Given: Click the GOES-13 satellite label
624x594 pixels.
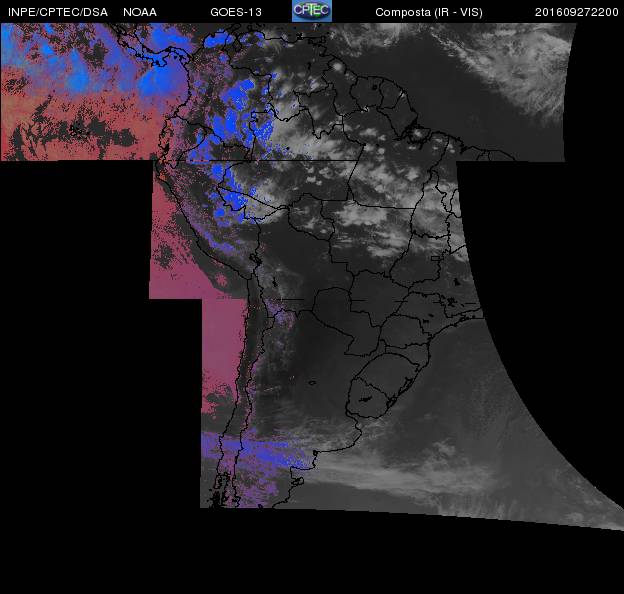Looking at the screenshot, I should click(x=236, y=12).
